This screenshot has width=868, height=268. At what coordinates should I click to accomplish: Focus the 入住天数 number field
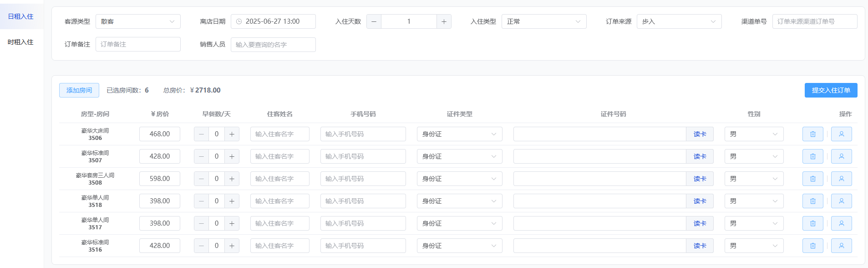(x=409, y=21)
